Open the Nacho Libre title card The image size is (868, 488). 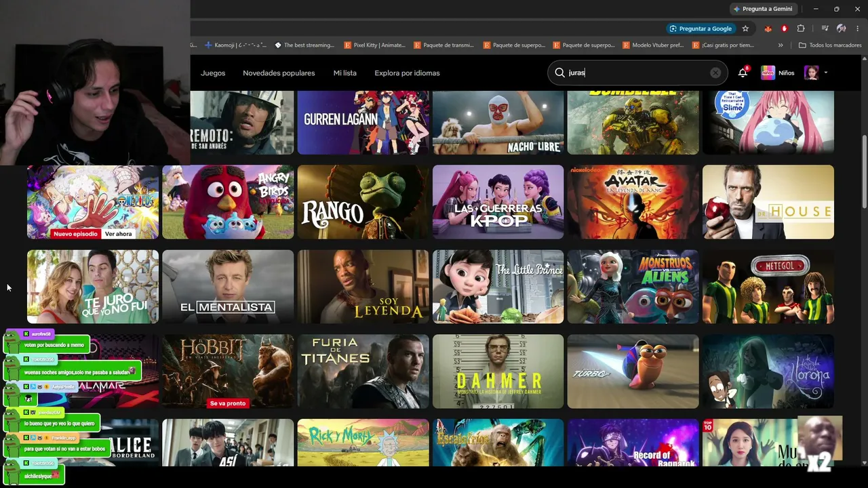(x=498, y=123)
